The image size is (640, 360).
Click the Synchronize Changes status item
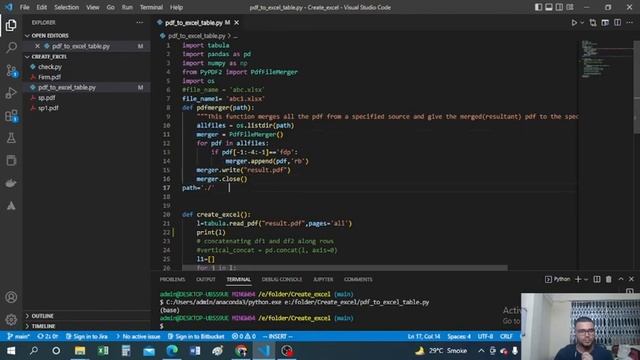coord(47,337)
